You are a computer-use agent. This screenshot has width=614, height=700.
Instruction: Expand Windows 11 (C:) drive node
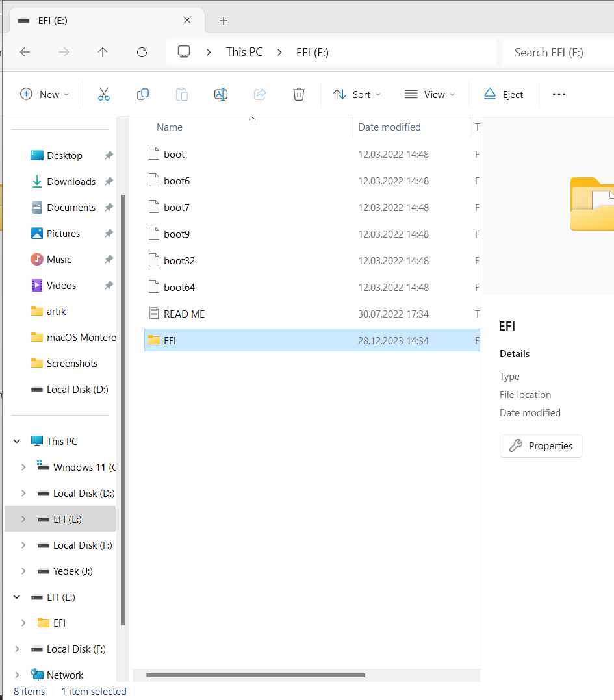(x=23, y=467)
